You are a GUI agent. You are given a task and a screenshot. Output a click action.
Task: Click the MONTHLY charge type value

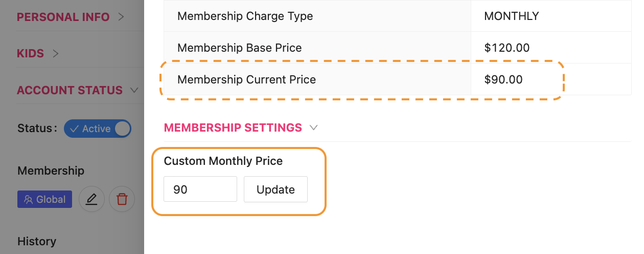(x=511, y=16)
